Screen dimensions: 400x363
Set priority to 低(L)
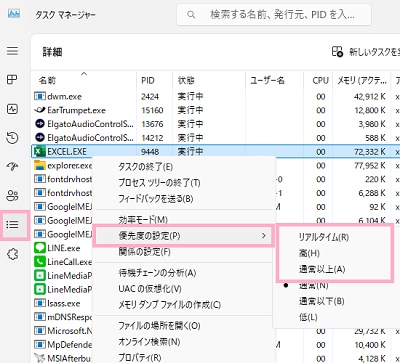point(308,317)
